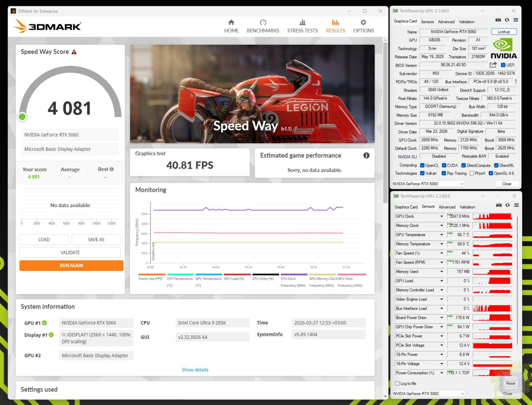Click the Show details link
Image resolution: width=532 pixels, height=405 pixels.
(x=195, y=370)
